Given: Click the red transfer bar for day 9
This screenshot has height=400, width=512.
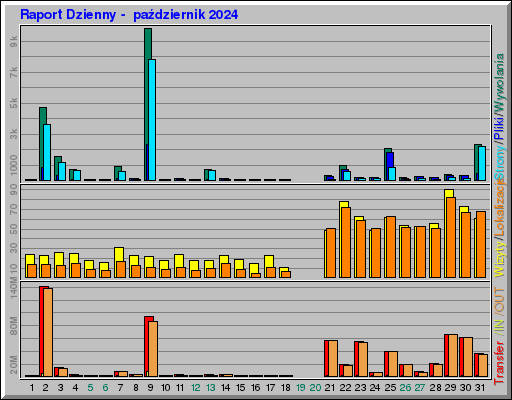Looking at the screenshot, I should [x=147, y=346].
